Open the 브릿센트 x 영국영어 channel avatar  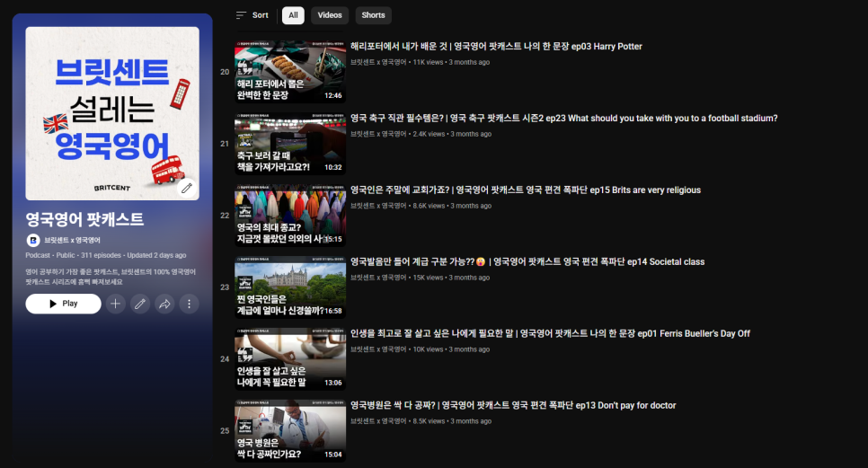tap(33, 240)
